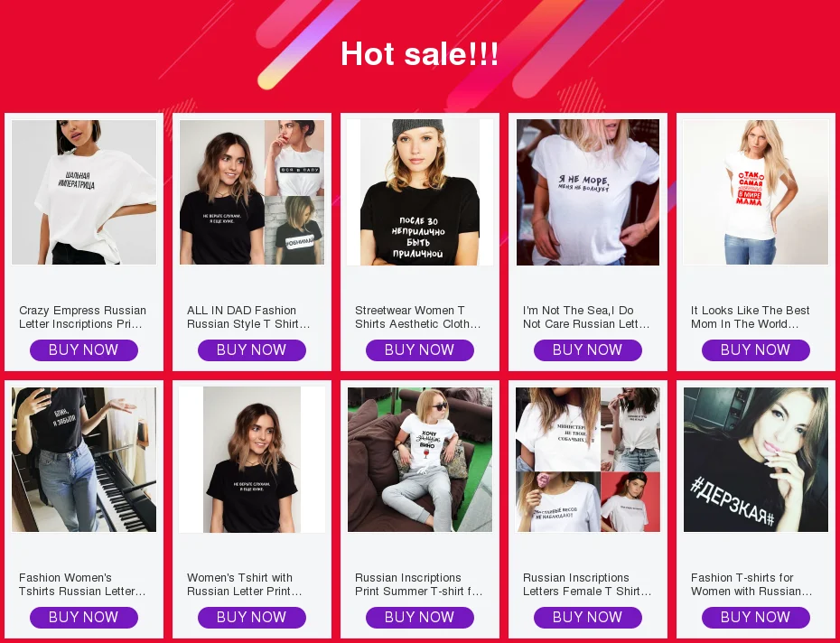Click BUY NOW under Russian Inscriptions Letters Female T Shirt
This screenshot has height=643, width=840.
588,618
